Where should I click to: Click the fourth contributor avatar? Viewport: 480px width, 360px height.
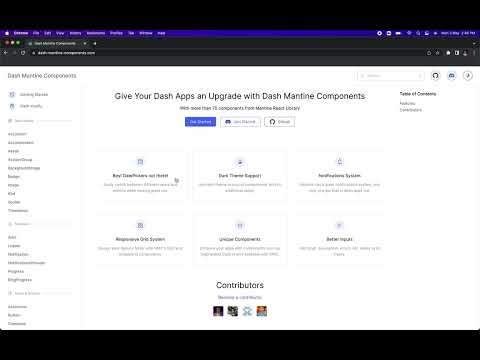262,311
